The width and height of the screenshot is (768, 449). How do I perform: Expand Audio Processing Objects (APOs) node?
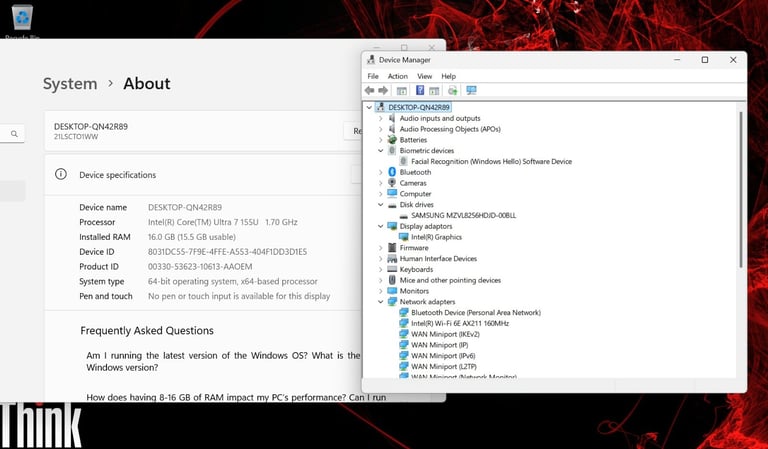click(381, 129)
